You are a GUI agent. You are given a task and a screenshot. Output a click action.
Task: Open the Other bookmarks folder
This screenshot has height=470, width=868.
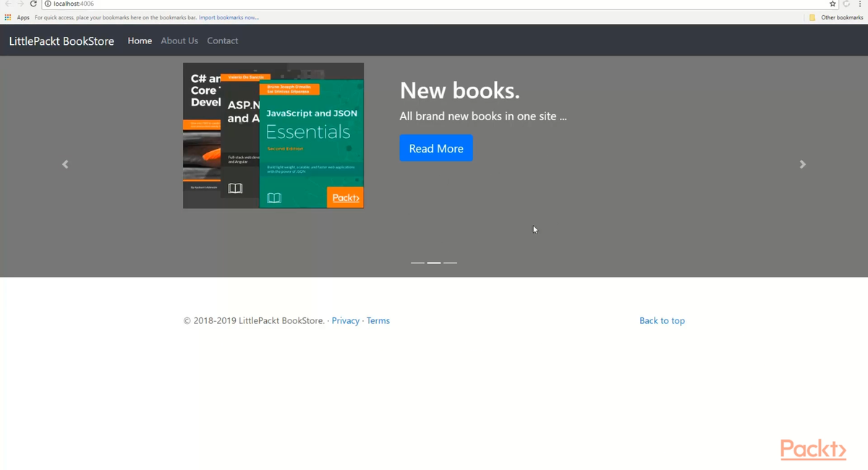pos(836,17)
